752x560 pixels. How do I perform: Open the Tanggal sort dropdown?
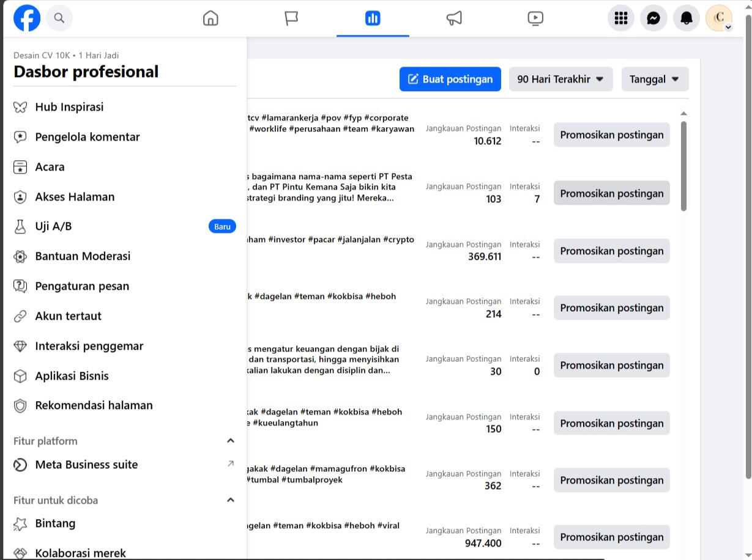(x=655, y=79)
